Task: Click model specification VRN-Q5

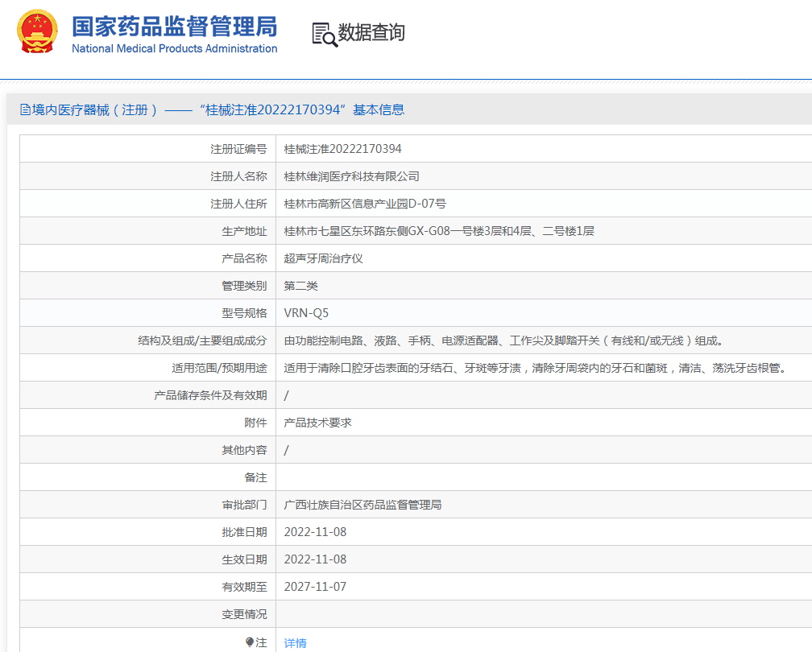Action: (x=306, y=313)
